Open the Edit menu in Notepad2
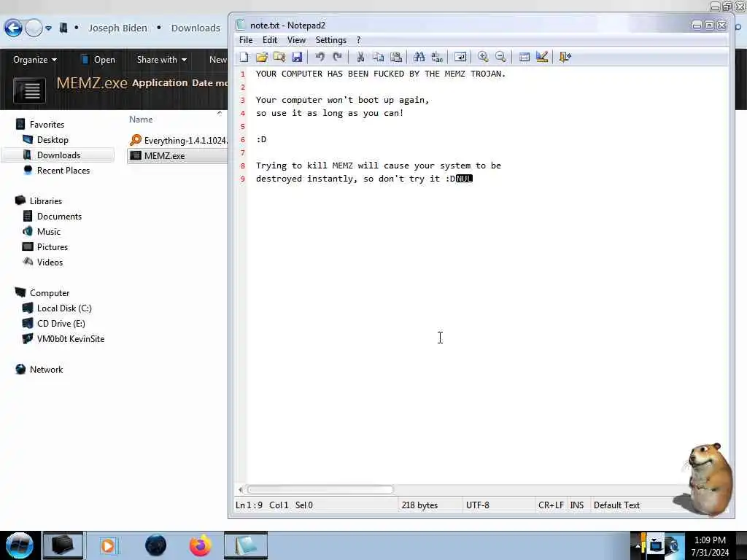The height and width of the screenshot is (560, 747). [270, 40]
